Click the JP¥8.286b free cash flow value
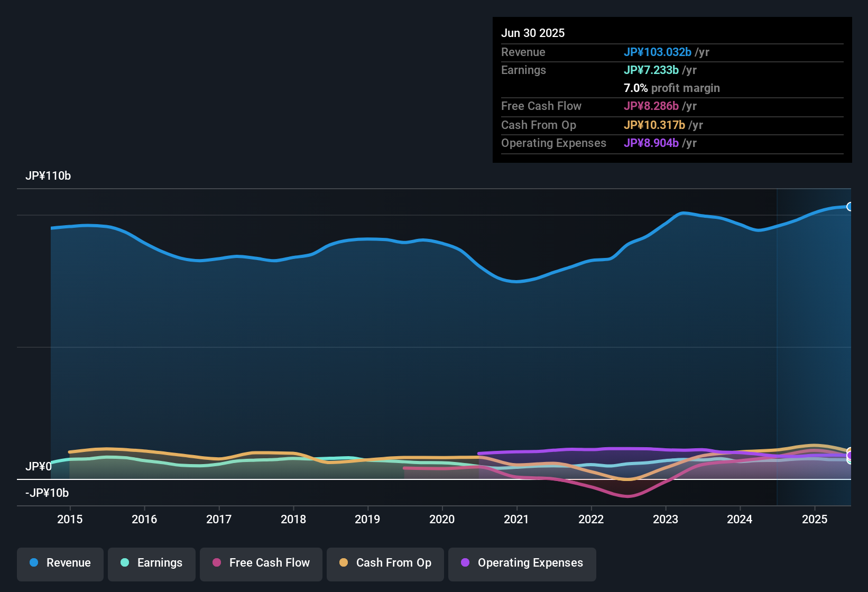Viewport: 868px width, 592px height. (651, 106)
